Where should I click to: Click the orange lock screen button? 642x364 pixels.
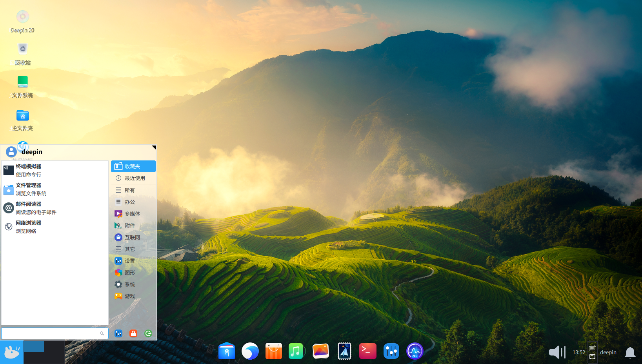(x=133, y=333)
